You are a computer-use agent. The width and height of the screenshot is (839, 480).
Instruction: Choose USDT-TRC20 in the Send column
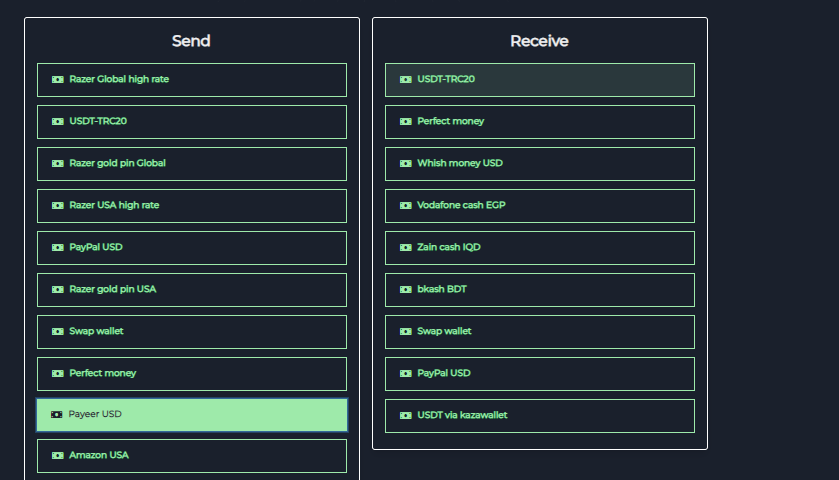tap(192, 122)
